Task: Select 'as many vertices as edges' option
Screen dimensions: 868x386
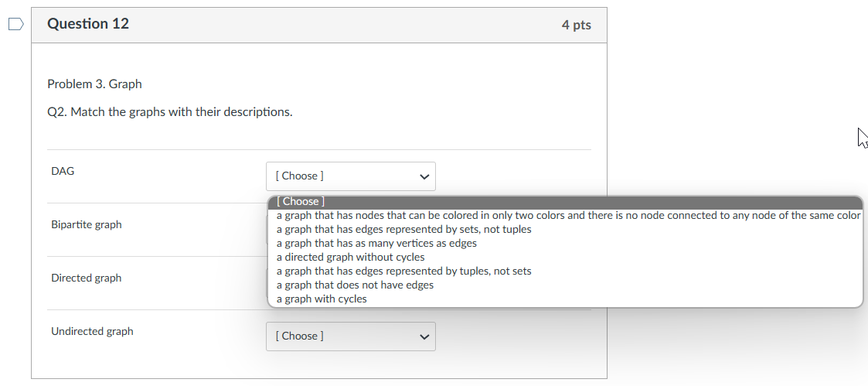Action: pyautogui.click(x=565, y=243)
